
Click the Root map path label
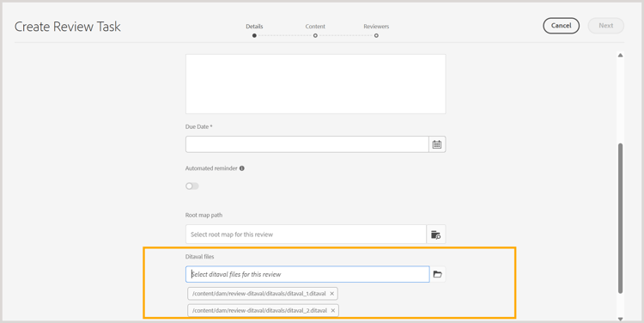tap(204, 216)
